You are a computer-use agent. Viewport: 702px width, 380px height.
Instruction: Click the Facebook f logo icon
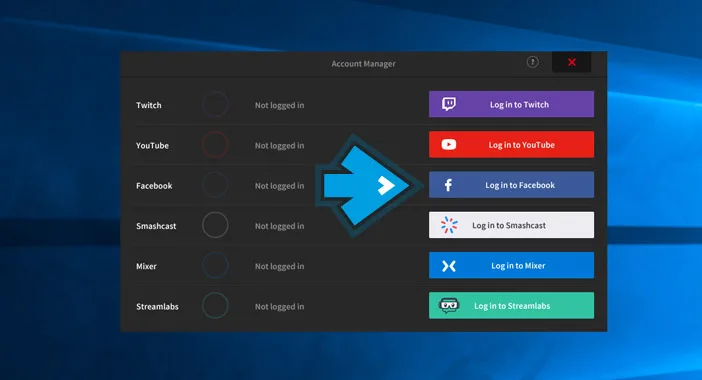448,185
